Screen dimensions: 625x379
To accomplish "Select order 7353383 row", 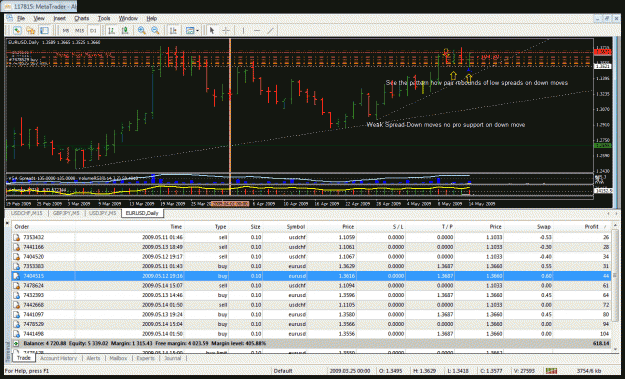I will (x=311, y=266).
